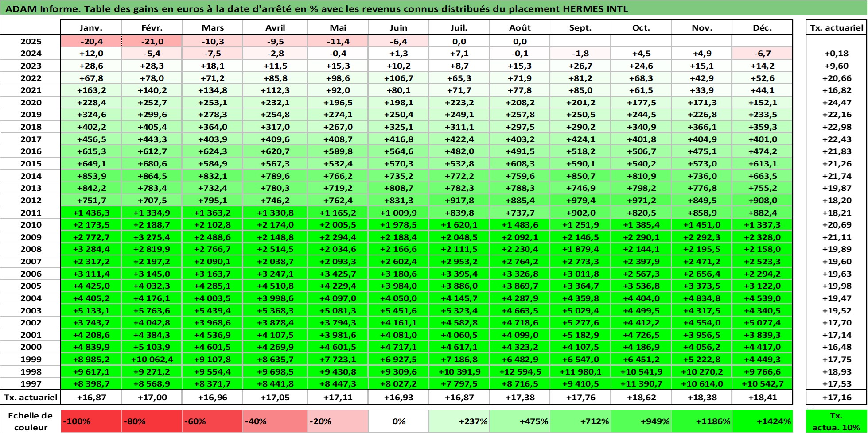This screenshot has width=868, height=433.
Task: Click the +106,7 cell for June 2022
Action: (398, 78)
